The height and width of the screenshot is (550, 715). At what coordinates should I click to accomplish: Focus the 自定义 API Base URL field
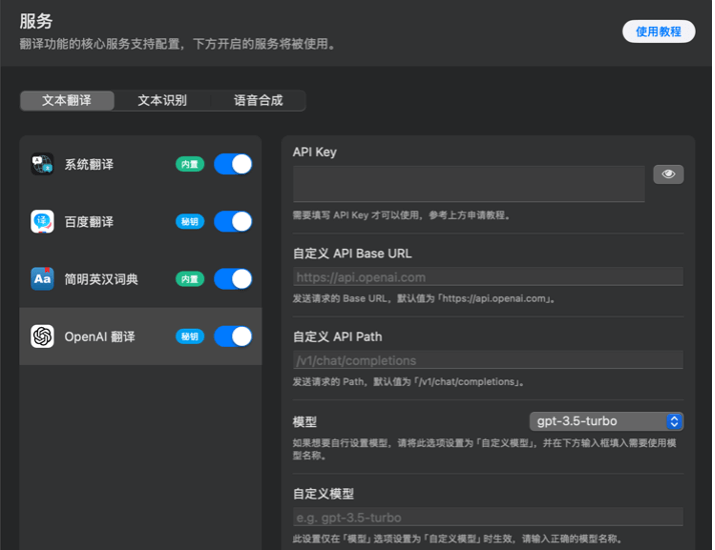[488, 277]
